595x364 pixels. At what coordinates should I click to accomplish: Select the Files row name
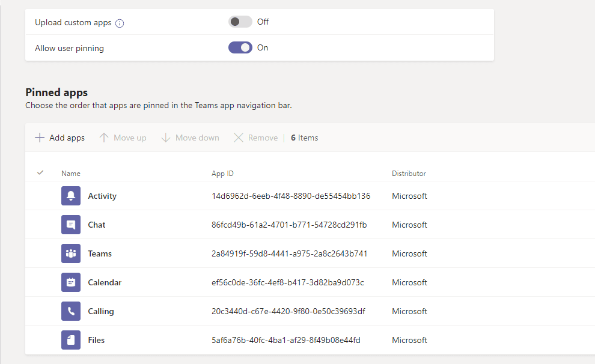[96, 340]
